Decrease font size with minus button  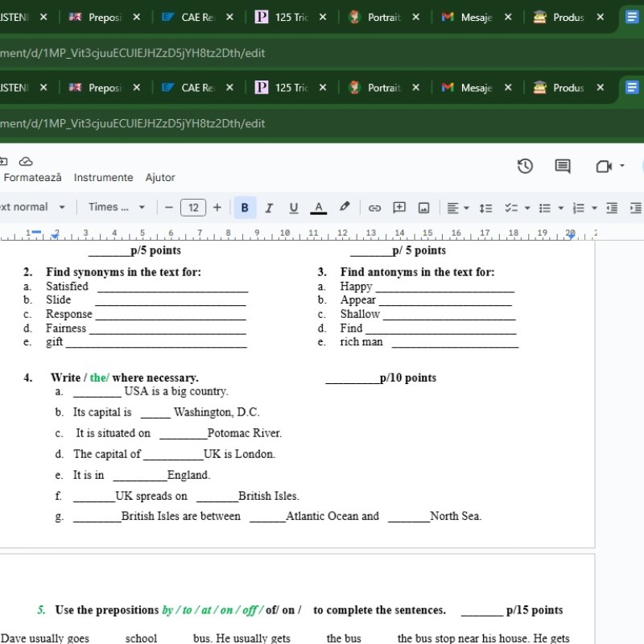[169, 208]
